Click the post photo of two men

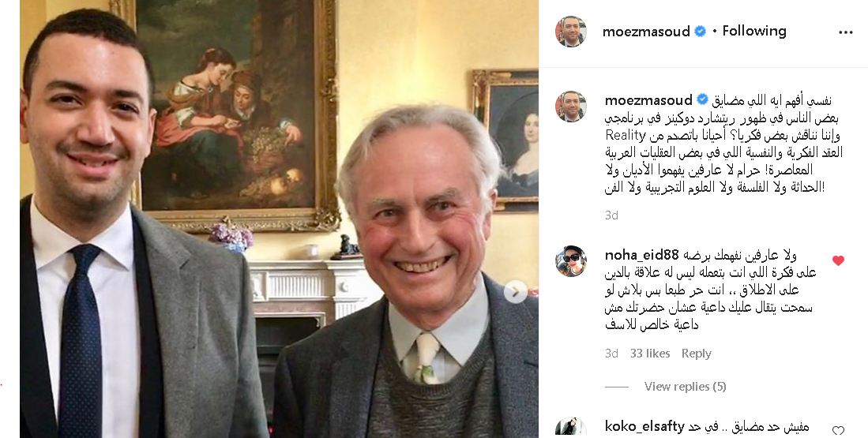279,219
